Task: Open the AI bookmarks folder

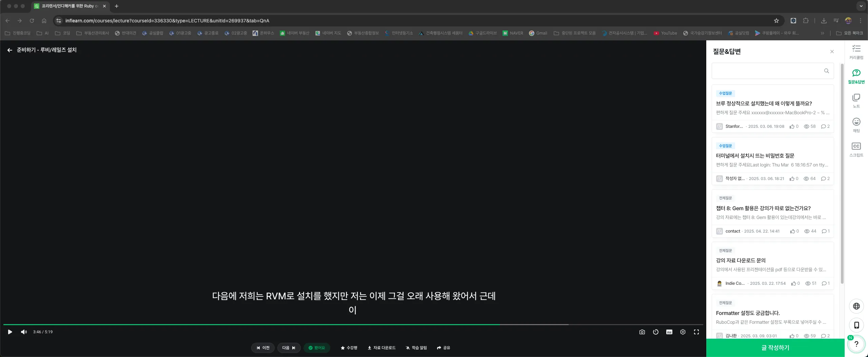Action: [x=43, y=33]
